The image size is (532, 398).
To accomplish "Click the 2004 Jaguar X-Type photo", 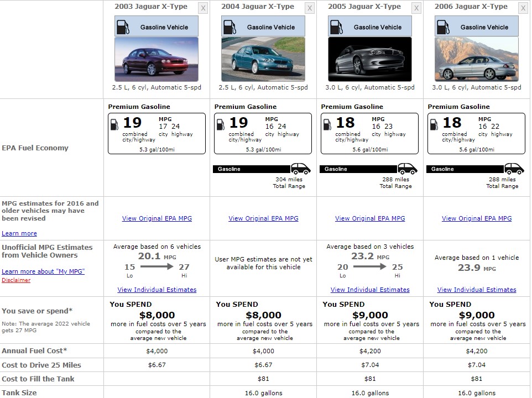I will click(263, 59).
